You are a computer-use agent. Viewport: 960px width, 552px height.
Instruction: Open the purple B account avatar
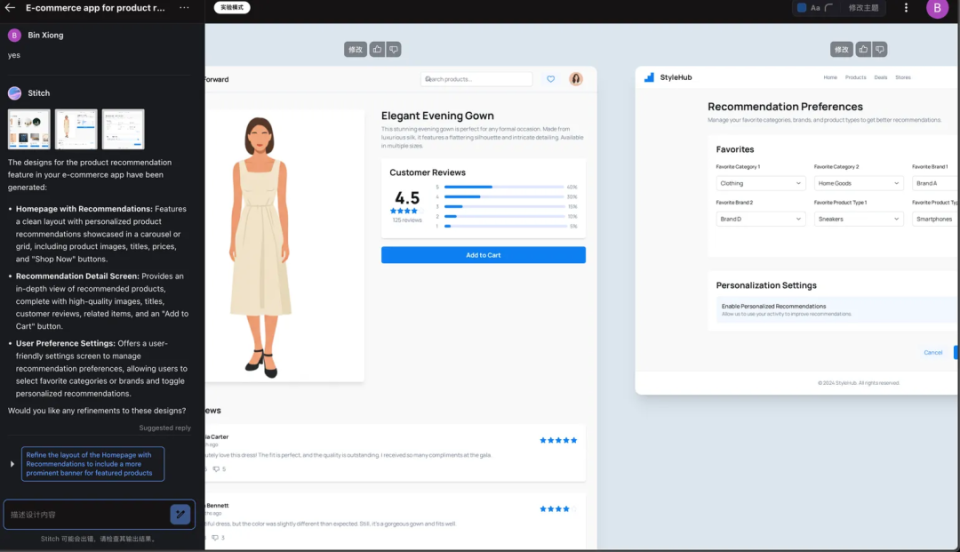coord(937,9)
